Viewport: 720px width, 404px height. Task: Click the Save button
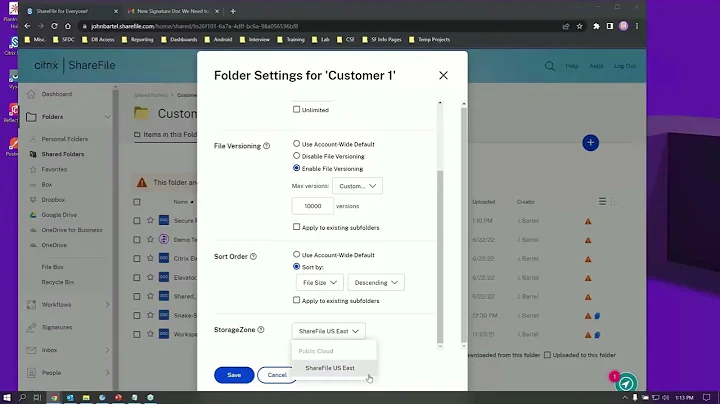pyautogui.click(x=234, y=375)
